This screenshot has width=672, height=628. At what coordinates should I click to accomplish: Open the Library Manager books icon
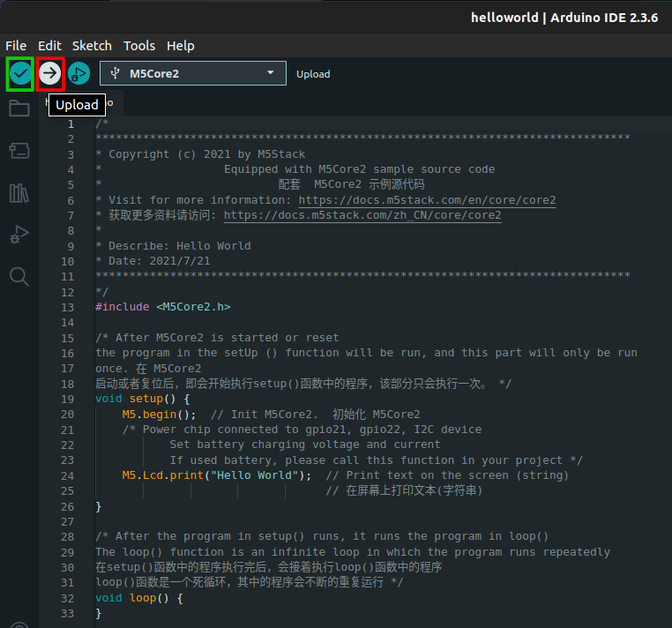(19, 193)
